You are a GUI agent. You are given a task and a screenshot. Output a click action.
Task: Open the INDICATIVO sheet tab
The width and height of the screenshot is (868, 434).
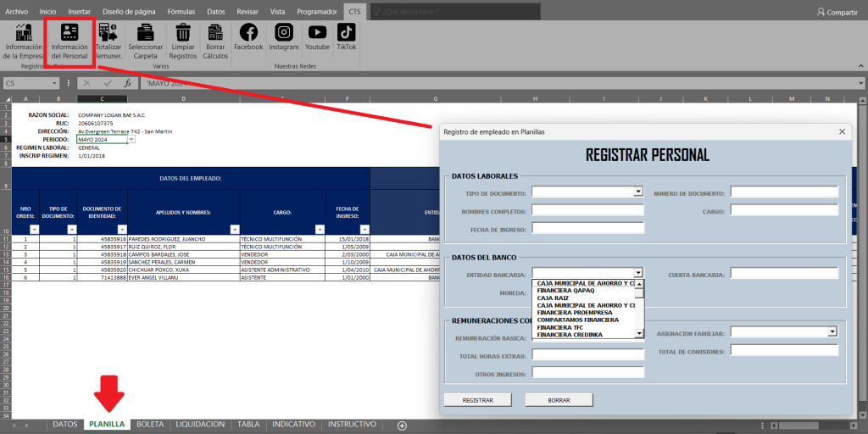tap(294, 425)
